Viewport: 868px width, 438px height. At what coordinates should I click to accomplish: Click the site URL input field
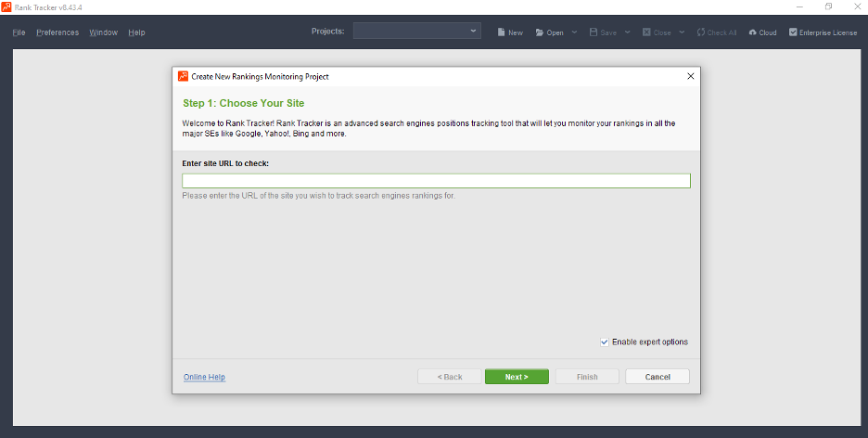click(436, 181)
